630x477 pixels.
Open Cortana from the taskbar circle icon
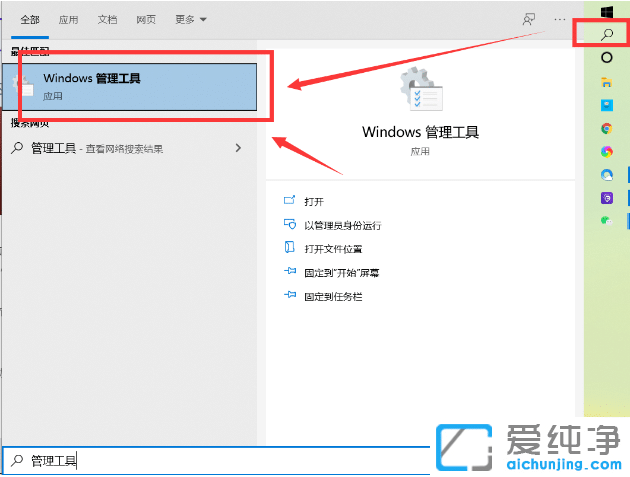tap(607, 58)
